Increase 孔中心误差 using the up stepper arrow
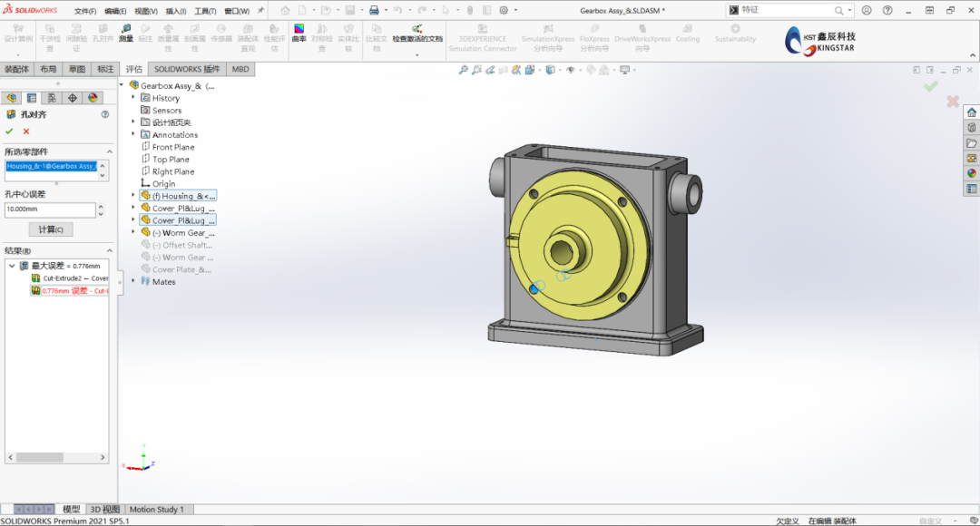980x526 pixels. point(102,205)
